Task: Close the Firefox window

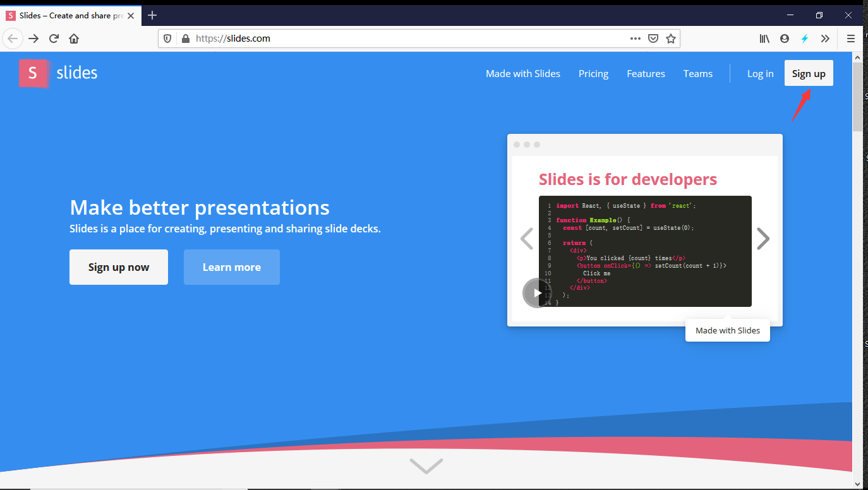Action: [x=848, y=15]
